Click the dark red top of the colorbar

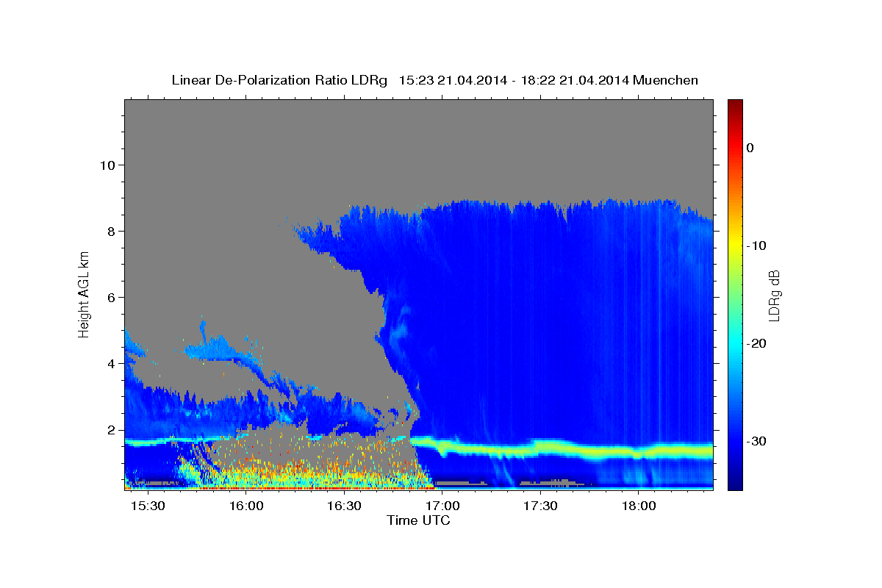click(735, 104)
